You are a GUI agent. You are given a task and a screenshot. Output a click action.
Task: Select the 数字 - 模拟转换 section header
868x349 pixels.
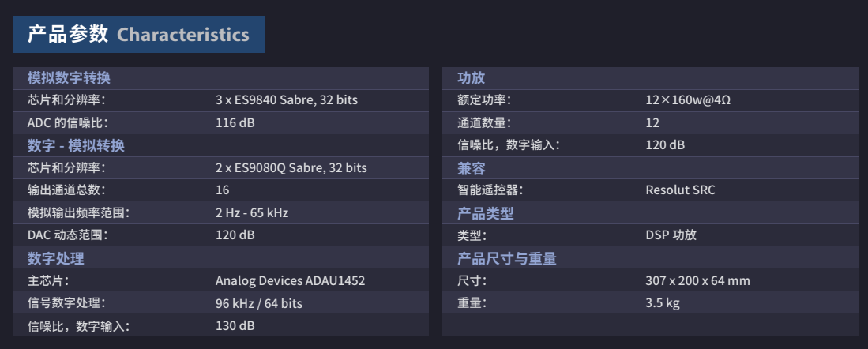click(x=76, y=146)
